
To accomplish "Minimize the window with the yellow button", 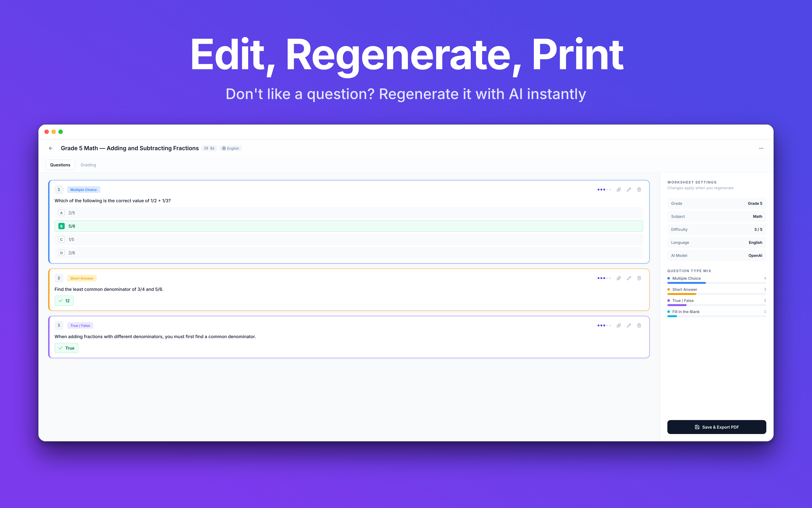I will click(x=54, y=132).
